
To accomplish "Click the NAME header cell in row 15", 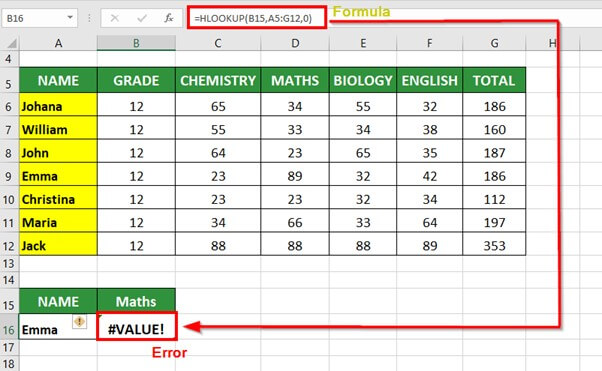I will (x=58, y=301).
